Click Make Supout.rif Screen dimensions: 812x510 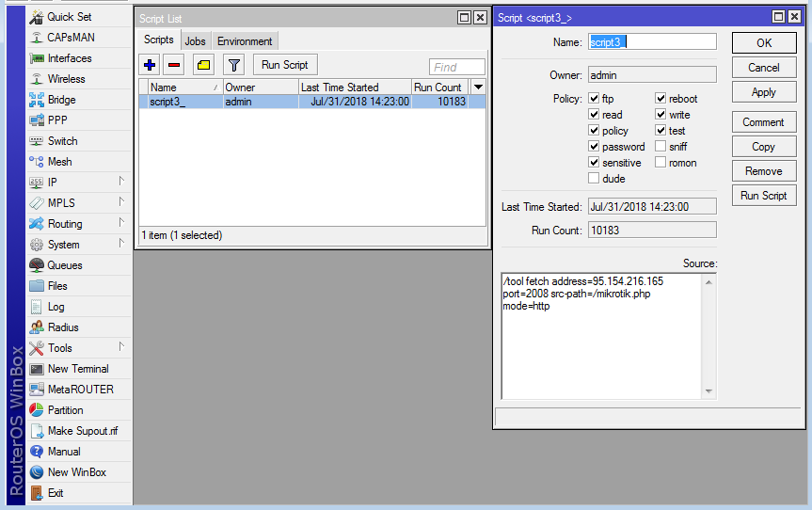(79, 431)
